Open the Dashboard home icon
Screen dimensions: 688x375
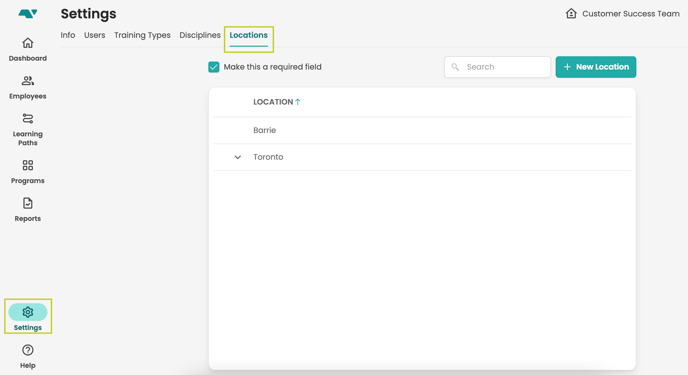pos(28,43)
